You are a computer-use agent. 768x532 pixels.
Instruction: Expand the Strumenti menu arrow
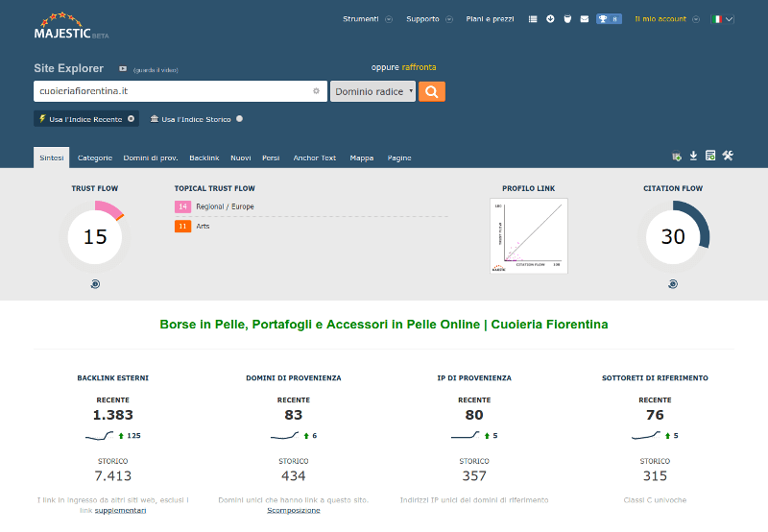tap(389, 19)
